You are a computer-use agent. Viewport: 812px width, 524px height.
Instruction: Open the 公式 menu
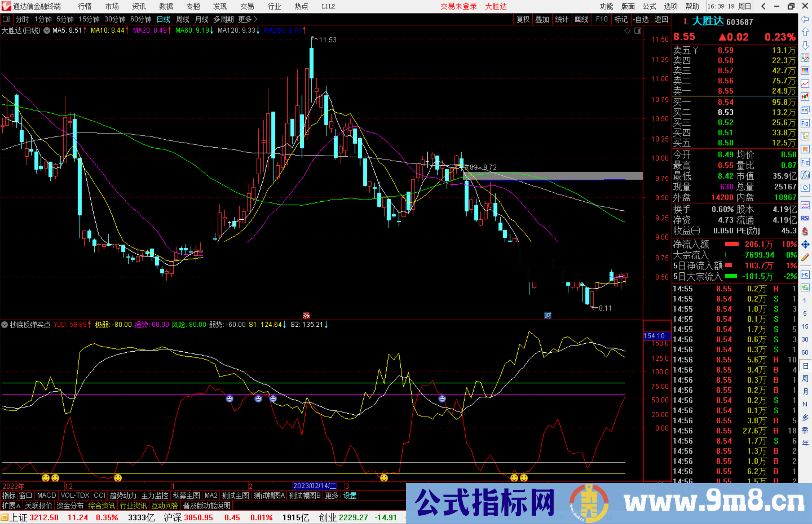tap(649, 6)
